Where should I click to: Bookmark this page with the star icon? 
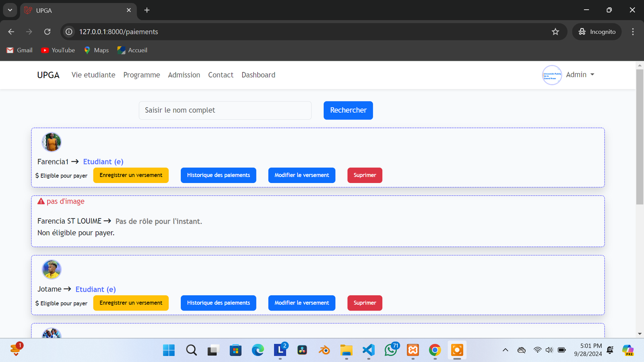point(555,32)
